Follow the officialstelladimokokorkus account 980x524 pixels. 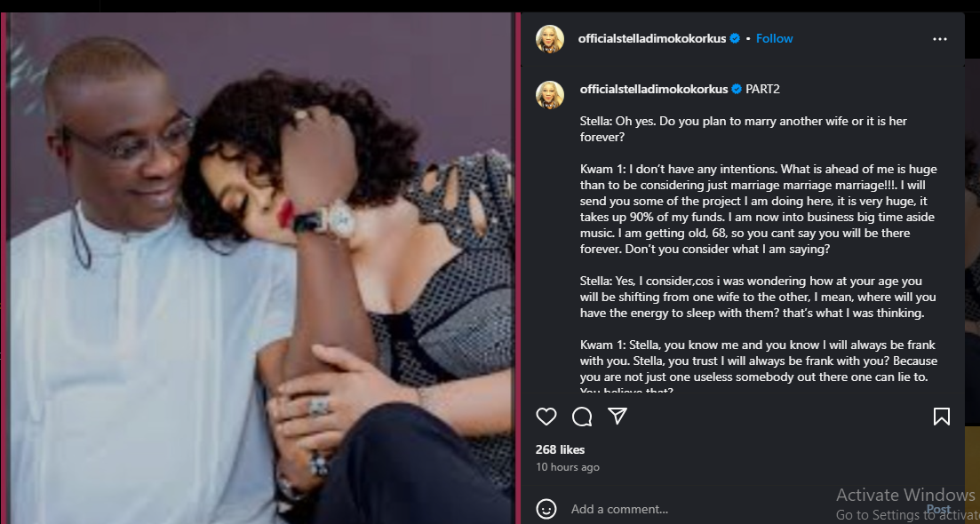pos(774,39)
